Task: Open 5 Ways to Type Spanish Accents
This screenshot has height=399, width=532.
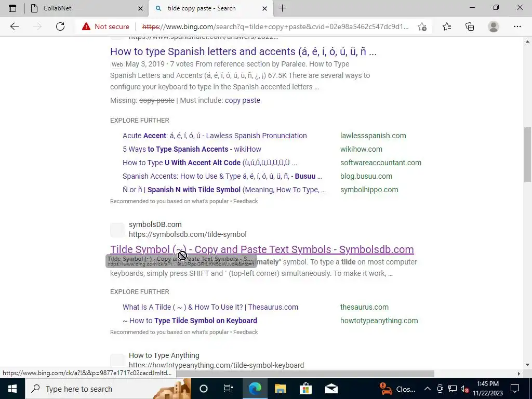Action: 192,149
